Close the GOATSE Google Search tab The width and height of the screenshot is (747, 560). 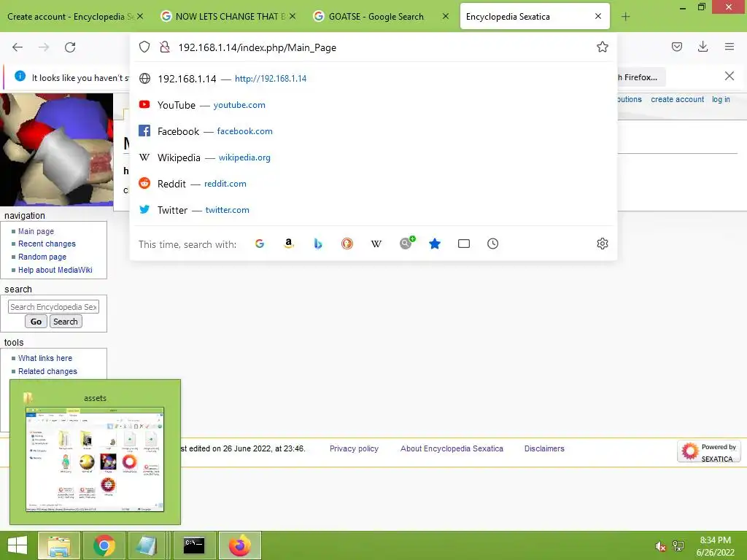point(446,16)
